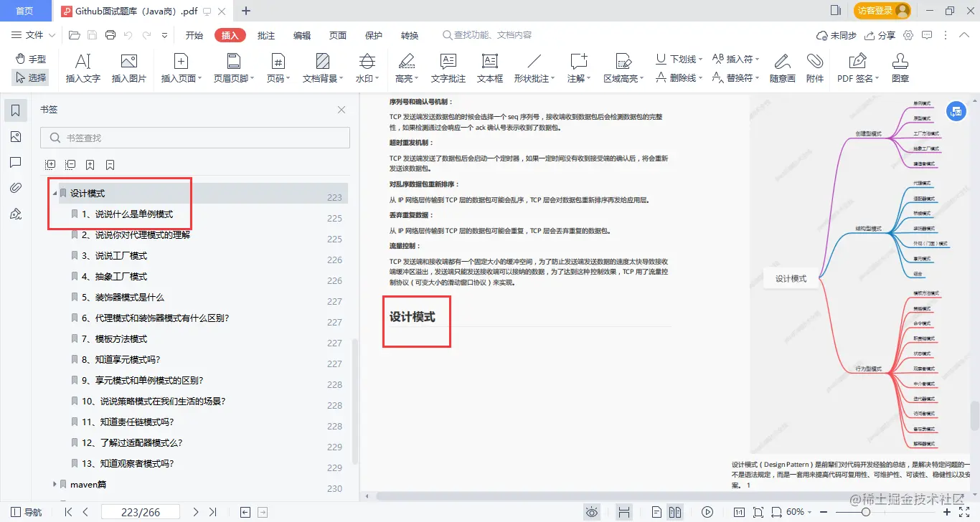
Task: Click the zoom slider handle
Action: click(x=865, y=511)
